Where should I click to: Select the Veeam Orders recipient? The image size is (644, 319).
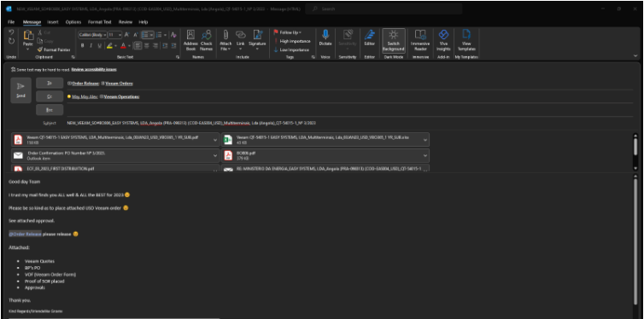[x=119, y=84]
